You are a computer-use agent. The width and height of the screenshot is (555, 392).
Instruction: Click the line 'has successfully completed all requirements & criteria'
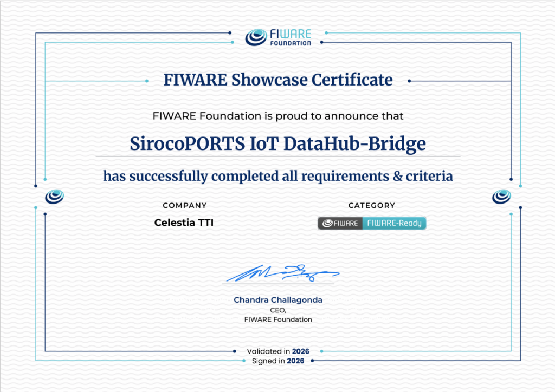click(278, 176)
